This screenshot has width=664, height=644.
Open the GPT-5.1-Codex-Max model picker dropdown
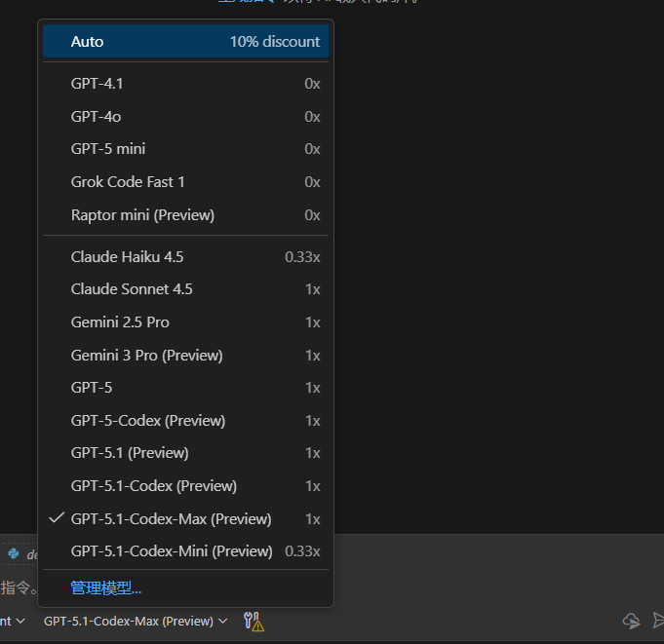[x=136, y=622]
